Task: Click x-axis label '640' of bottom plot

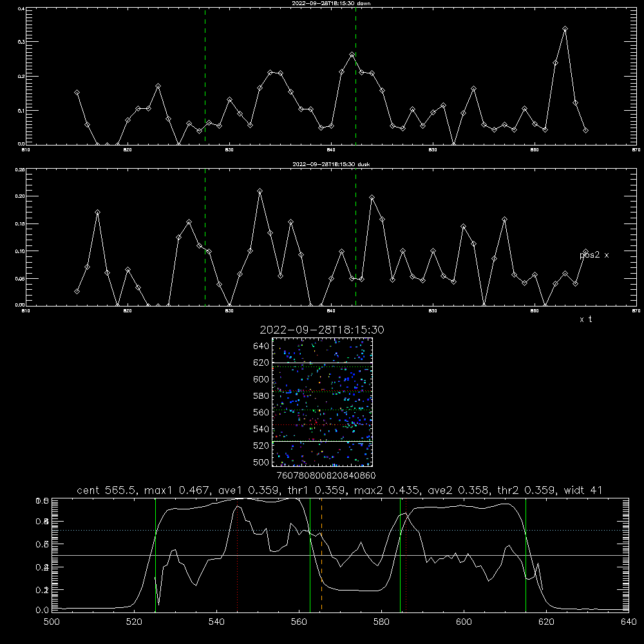Action: coord(629,622)
